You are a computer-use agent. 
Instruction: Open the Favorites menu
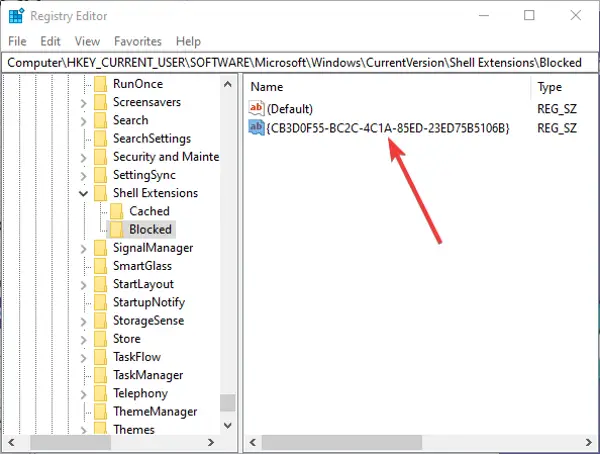tap(138, 41)
